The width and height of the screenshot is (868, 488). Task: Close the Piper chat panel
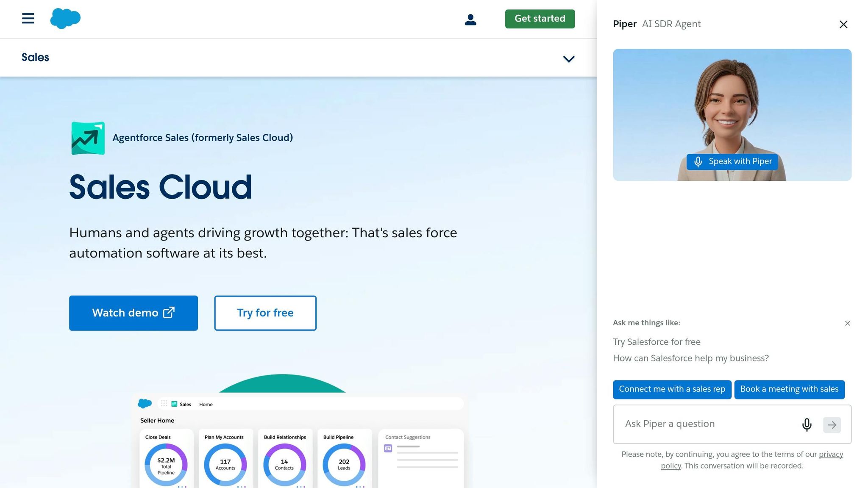coord(843,25)
